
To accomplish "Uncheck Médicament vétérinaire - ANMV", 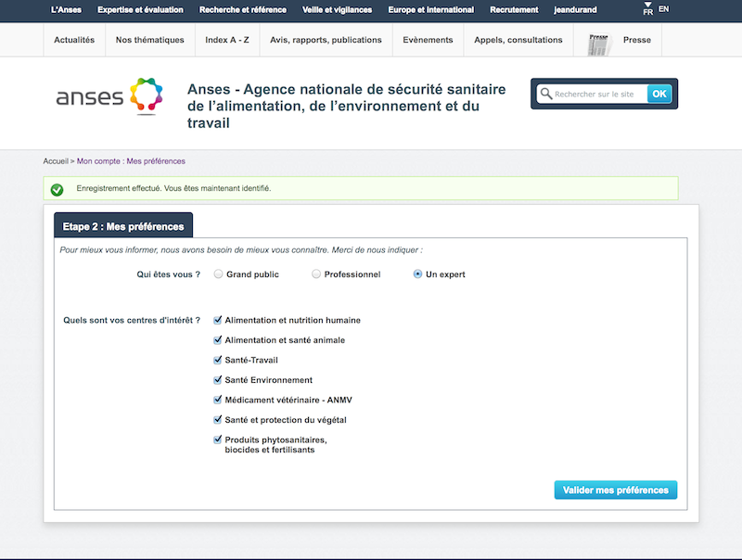I will [x=218, y=400].
